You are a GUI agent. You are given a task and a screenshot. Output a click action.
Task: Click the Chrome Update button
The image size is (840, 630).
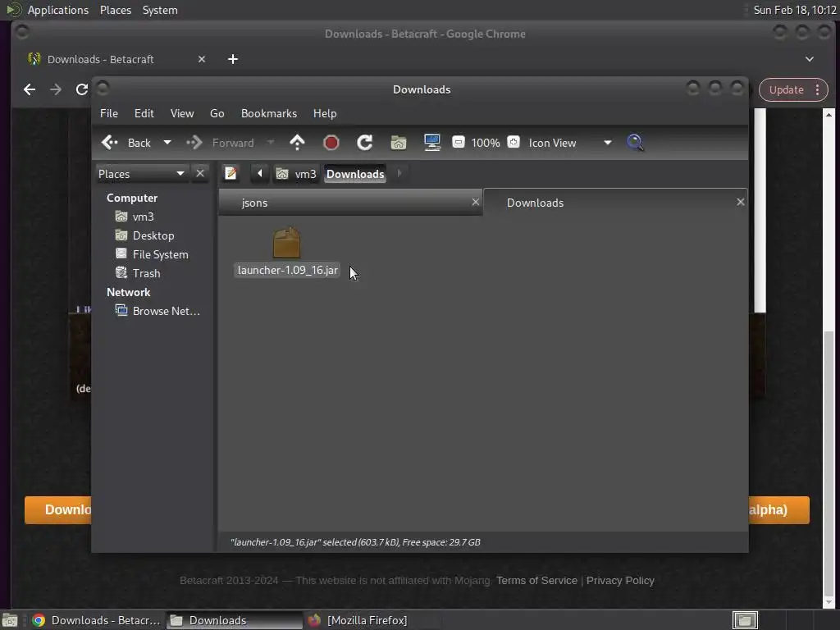[786, 90]
